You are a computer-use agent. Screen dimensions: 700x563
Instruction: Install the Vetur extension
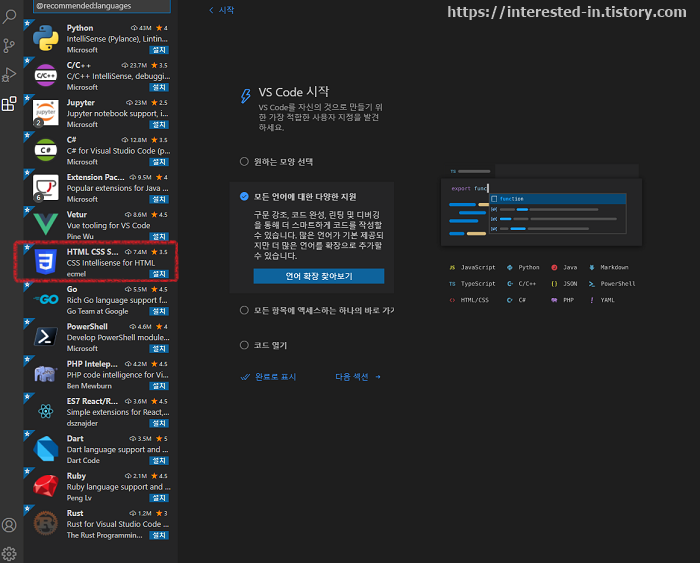point(159,236)
